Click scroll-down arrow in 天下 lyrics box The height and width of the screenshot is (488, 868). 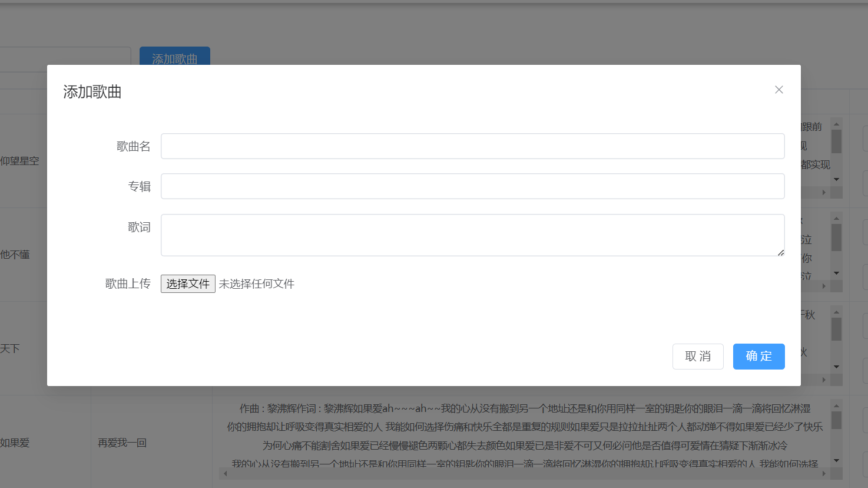coord(836,367)
